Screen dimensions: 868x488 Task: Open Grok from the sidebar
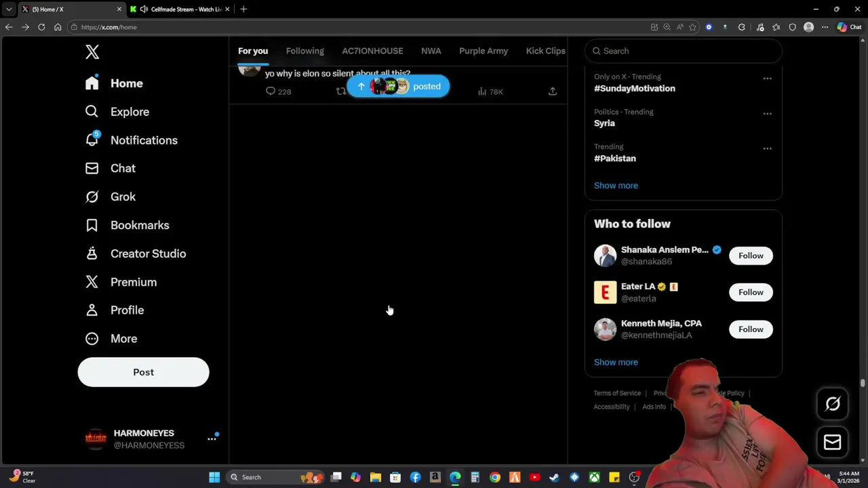coord(110,197)
